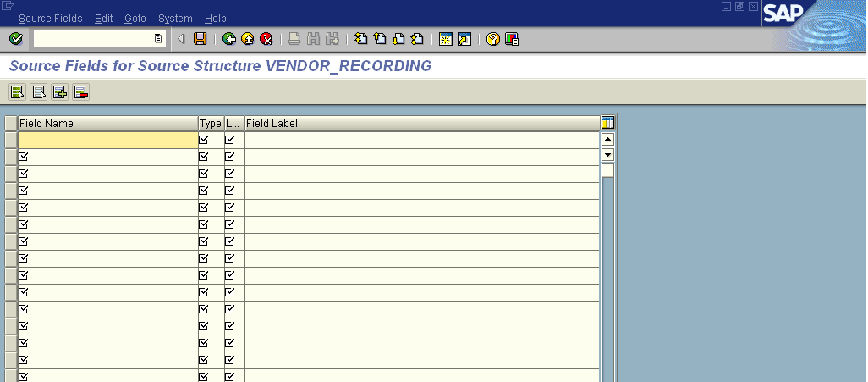Toggle the Length checkbox in second row
Image resolution: width=868 pixels, height=382 pixels.
coord(229,157)
